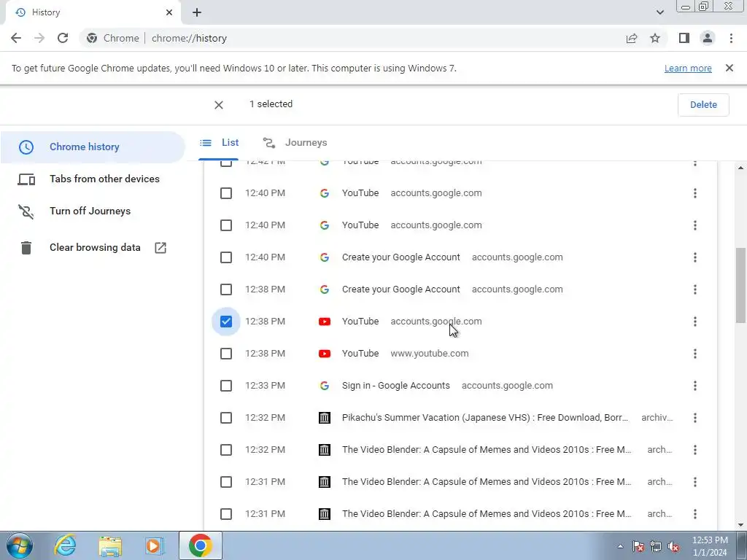
Task: Click the back navigation arrow
Action: point(16,38)
